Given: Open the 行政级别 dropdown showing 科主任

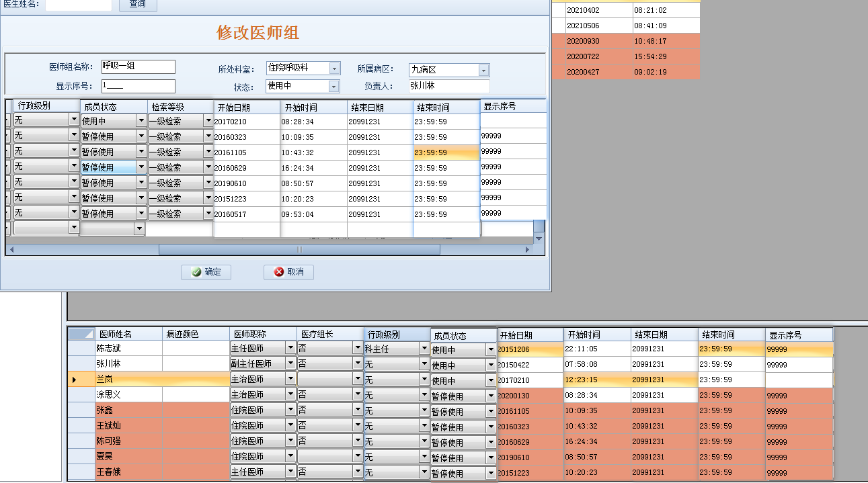Looking at the screenshot, I should click(x=424, y=349).
